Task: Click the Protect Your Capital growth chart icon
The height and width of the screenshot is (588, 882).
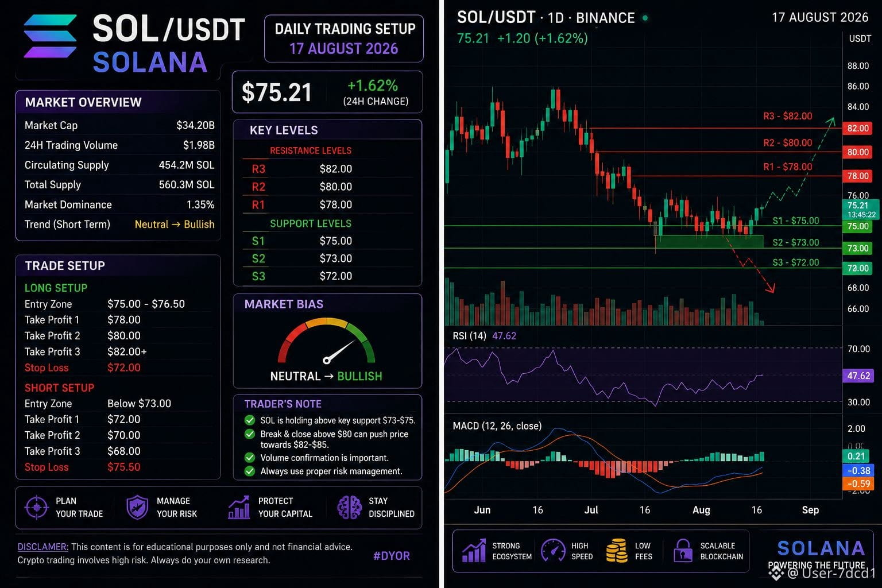Action: [x=239, y=508]
